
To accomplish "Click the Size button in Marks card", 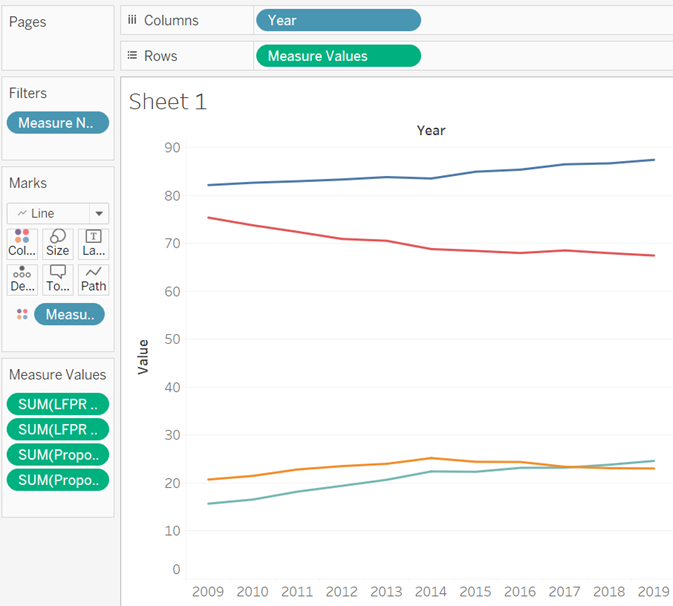I will pyautogui.click(x=58, y=243).
